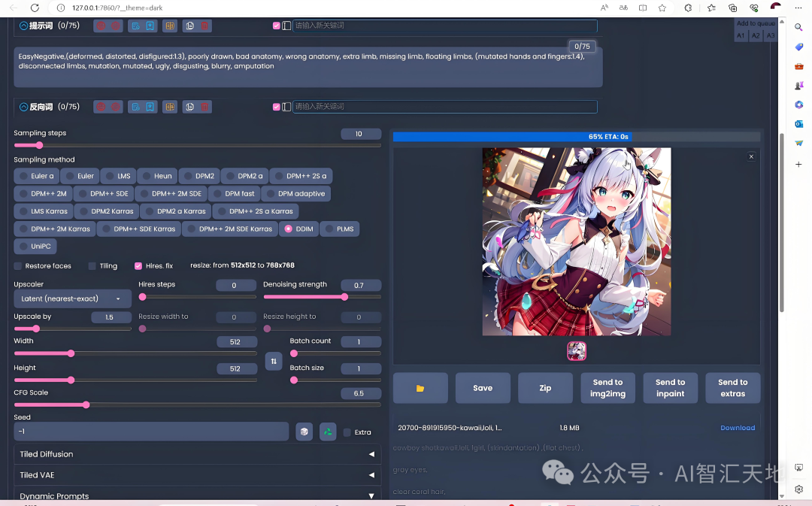The image size is (812, 506).
Task: Click the Sampling steps slider handle
Action: [x=39, y=146]
